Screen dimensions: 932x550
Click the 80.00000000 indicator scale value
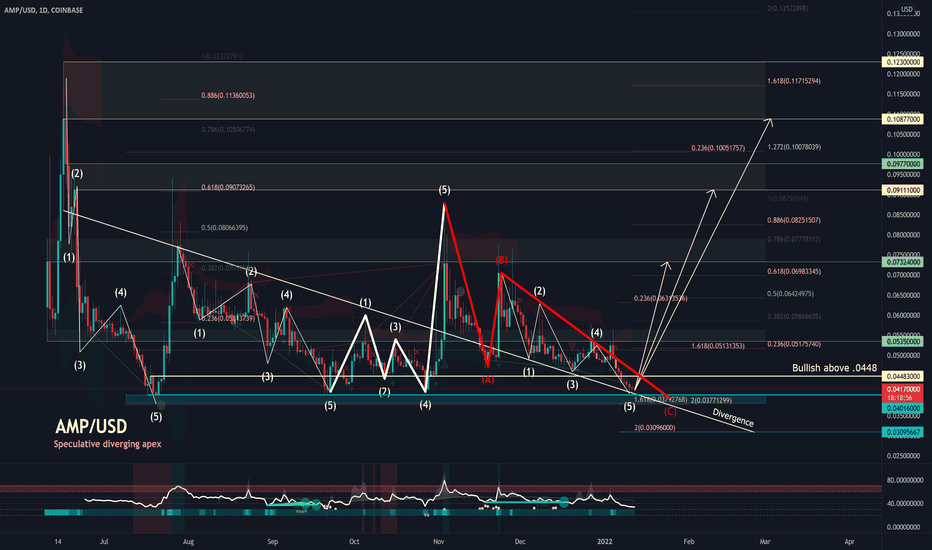click(905, 480)
